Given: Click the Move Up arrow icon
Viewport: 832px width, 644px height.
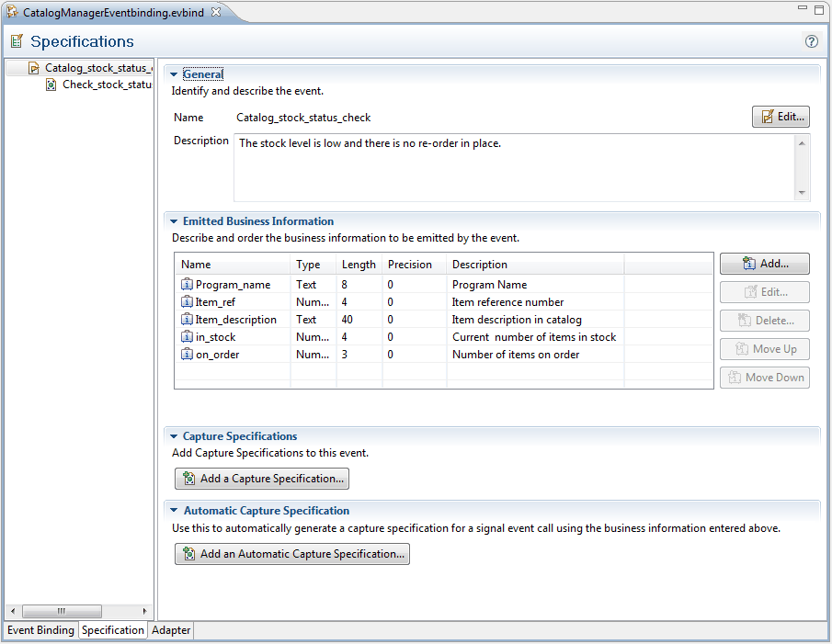Looking at the screenshot, I should click(744, 349).
